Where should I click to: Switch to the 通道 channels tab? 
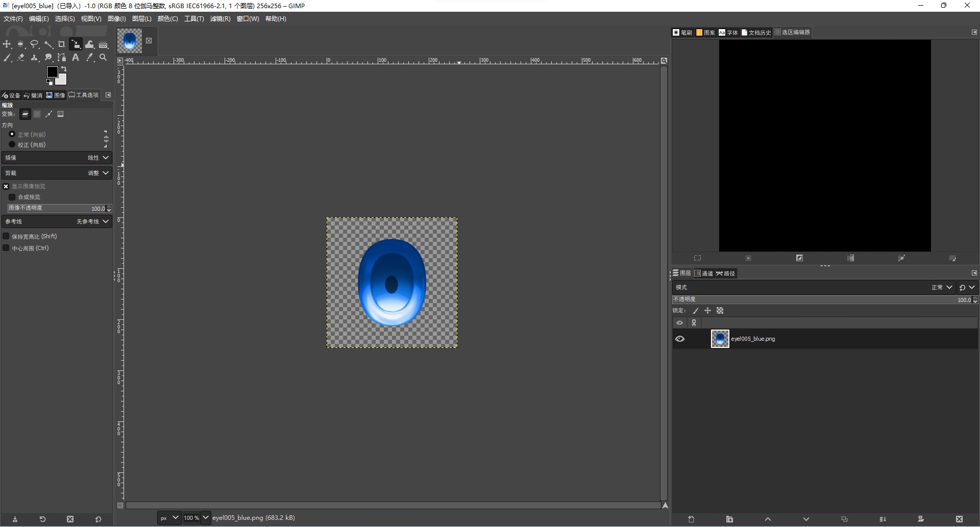704,273
